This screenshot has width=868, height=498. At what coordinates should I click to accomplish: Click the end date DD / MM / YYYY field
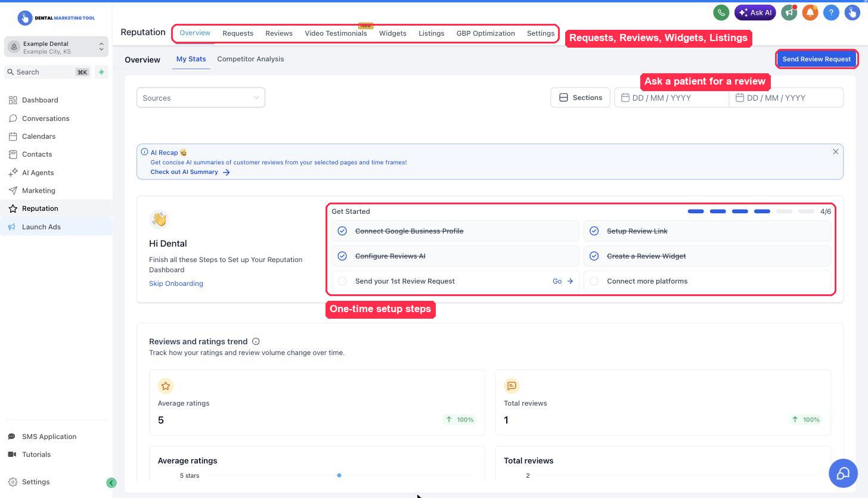click(786, 98)
